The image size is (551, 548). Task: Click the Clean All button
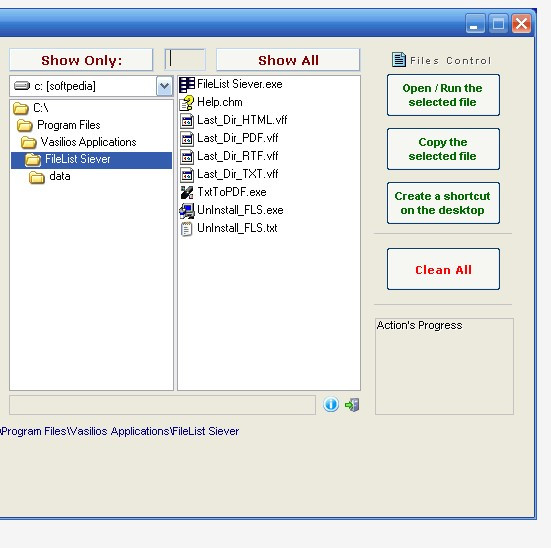[x=443, y=269]
